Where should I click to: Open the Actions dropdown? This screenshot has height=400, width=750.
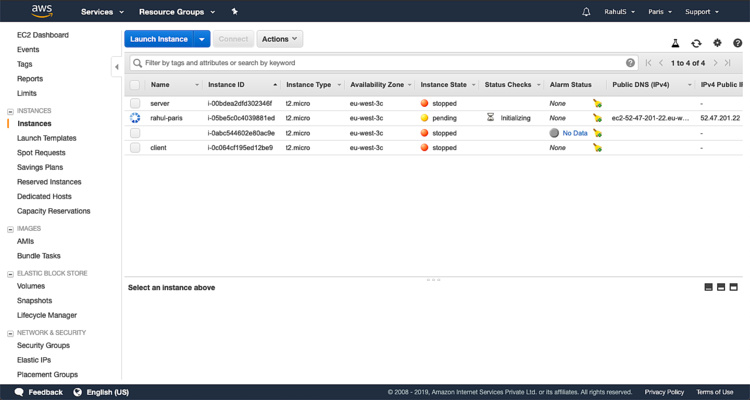click(x=279, y=39)
